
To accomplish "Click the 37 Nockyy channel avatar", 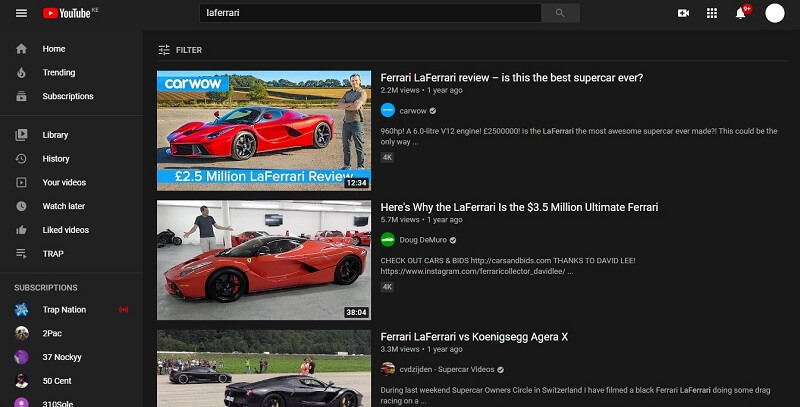I will tap(21, 357).
